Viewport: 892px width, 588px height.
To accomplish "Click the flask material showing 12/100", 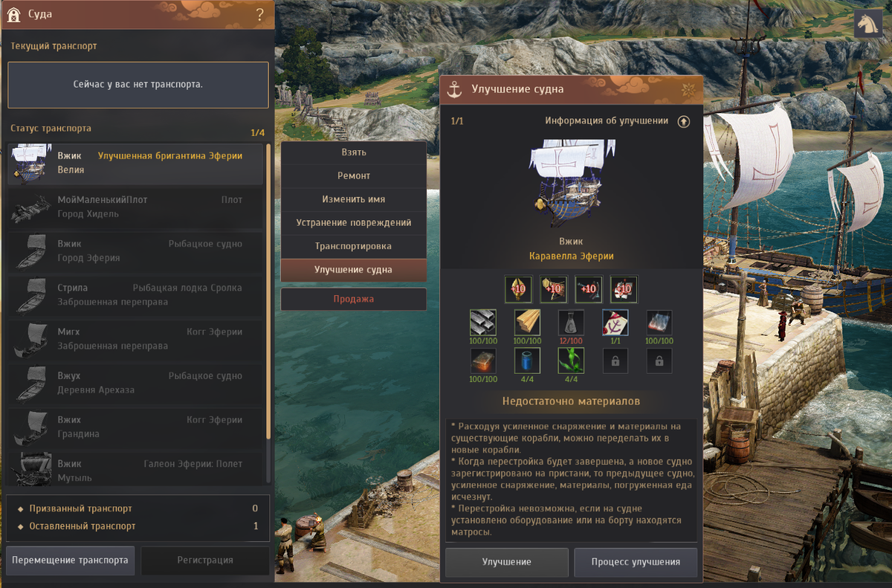I will (571, 323).
